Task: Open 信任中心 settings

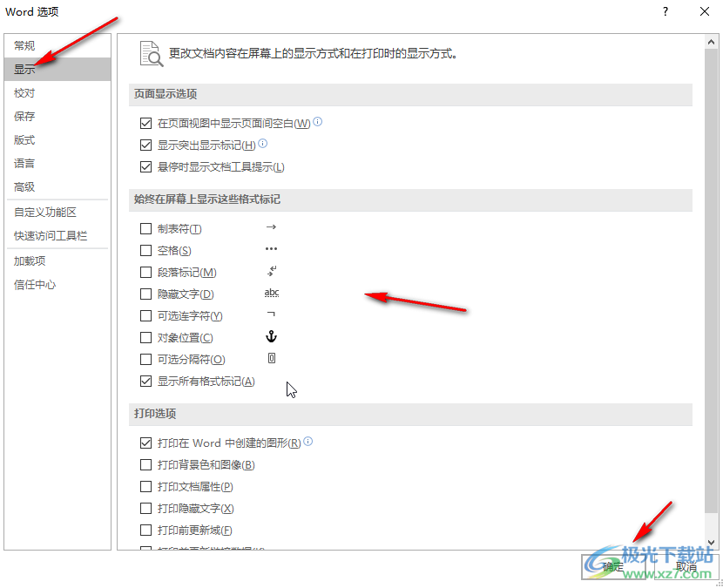Action: (57, 285)
